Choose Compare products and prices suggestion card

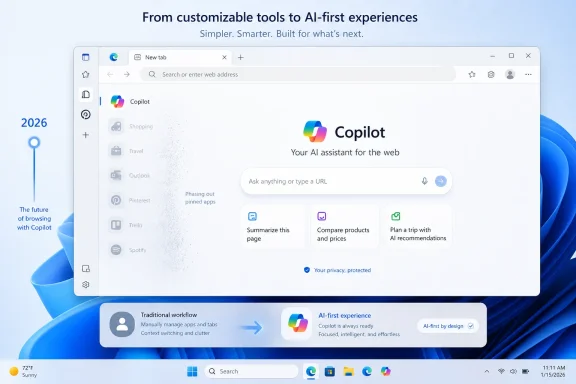[x=344, y=227]
